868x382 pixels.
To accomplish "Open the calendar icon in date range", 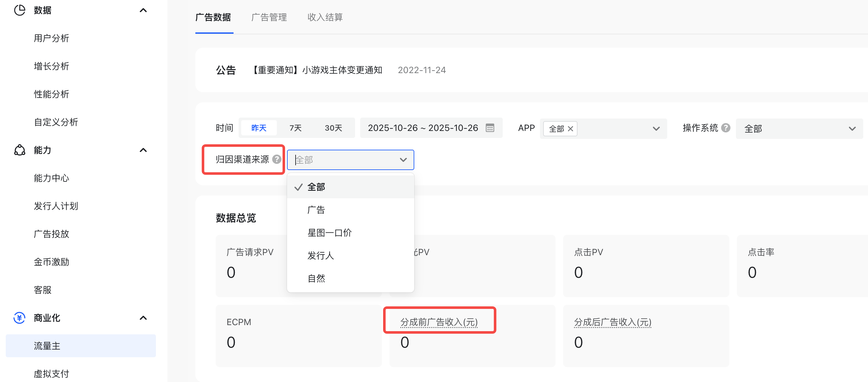I will click(x=490, y=128).
